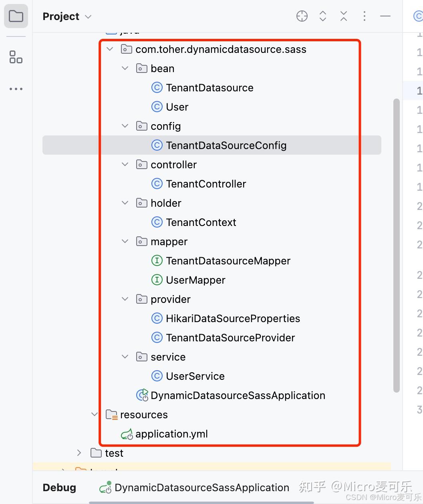Select the UserMapper interface
Viewport: 423px width, 504px height.
coord(195,280)
